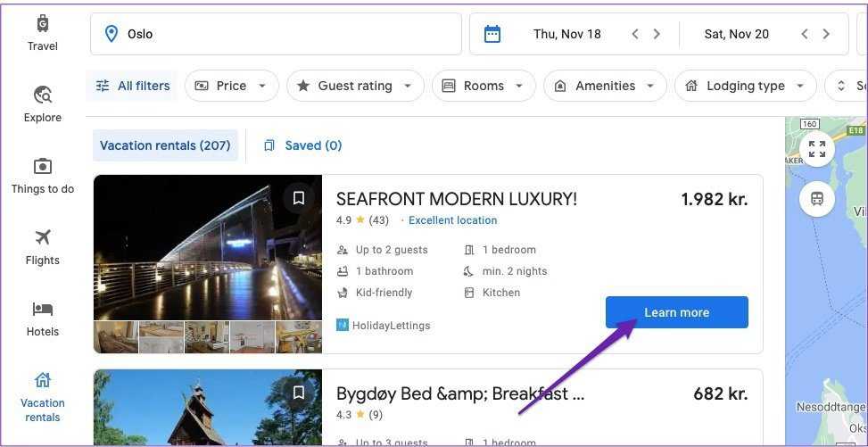Switch to Flights search
The width and height of the screenshot is (868, 447).
pos(42,246)
